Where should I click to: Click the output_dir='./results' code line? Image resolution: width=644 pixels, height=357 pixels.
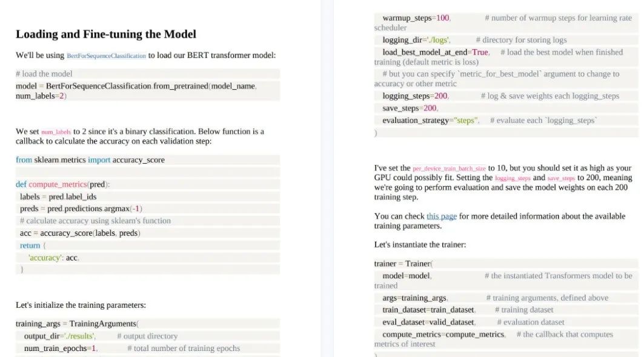pos(148,336)
